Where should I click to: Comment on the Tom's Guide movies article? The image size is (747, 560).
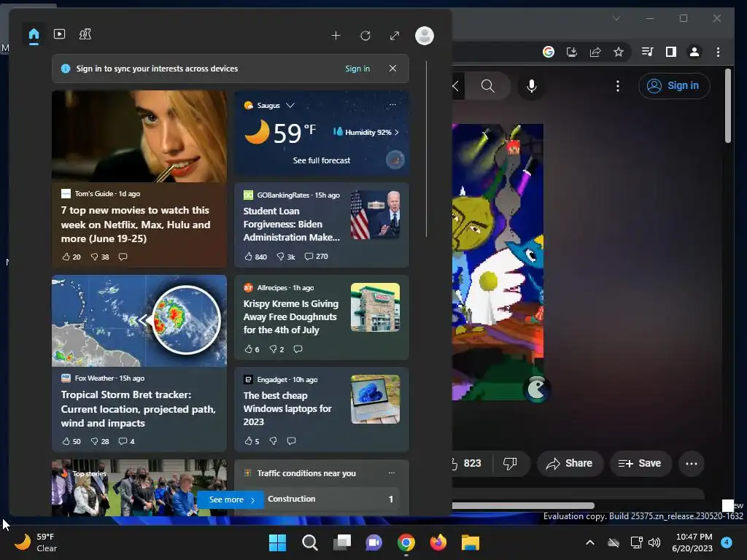click(x=123, y=257)
